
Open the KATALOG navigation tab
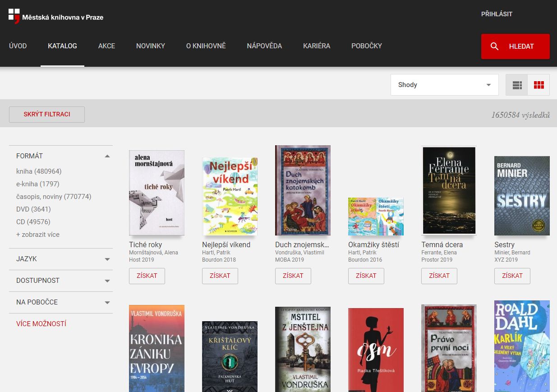[62, 46]
